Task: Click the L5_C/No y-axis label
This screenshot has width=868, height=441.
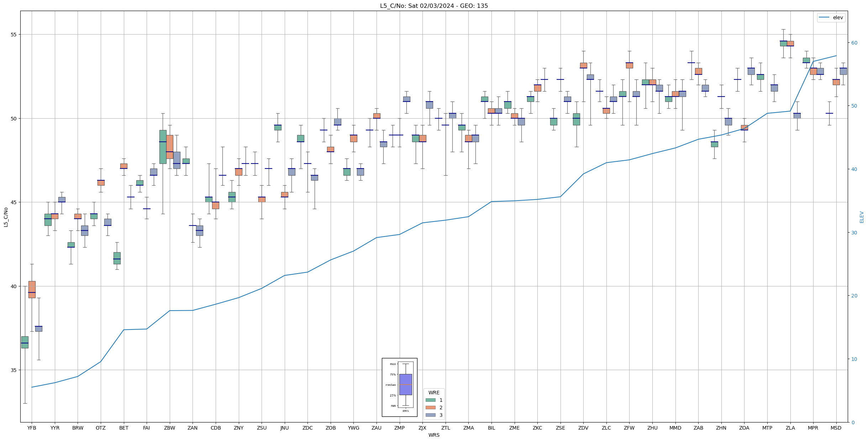Action: [x=6, y=217]
